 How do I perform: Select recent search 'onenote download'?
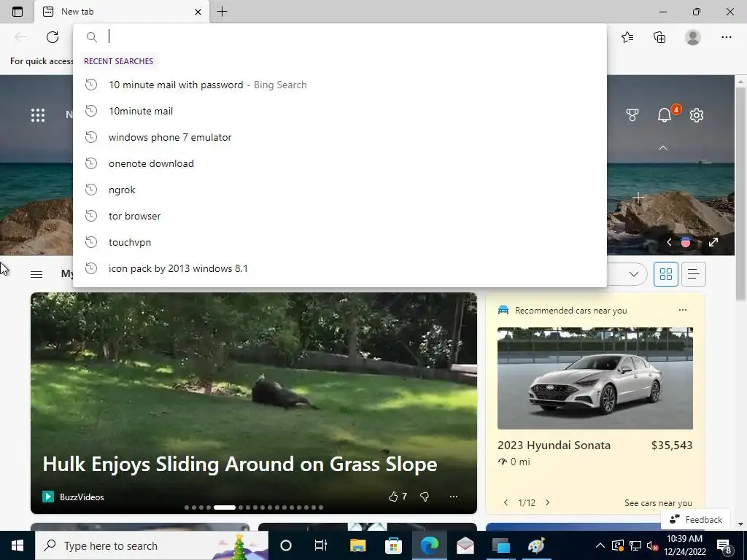coord(340,163)
